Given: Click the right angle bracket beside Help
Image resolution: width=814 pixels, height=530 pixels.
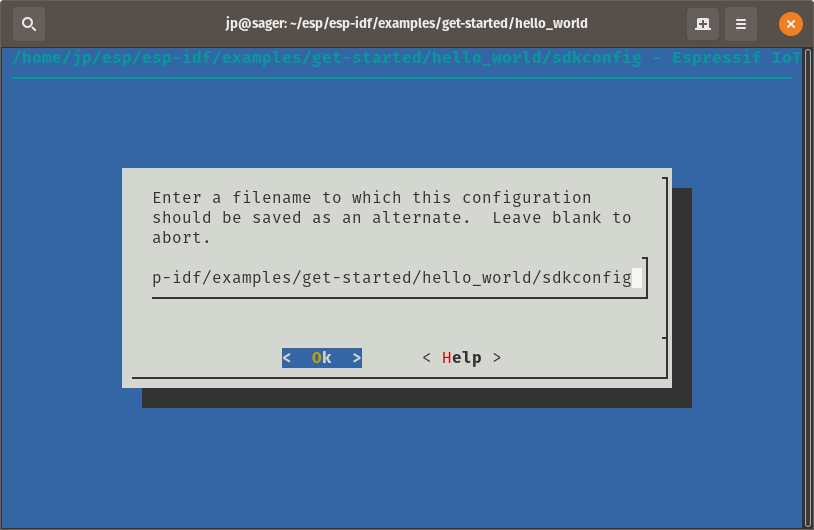Looking at the screenshot, I should tap(497, 358).
